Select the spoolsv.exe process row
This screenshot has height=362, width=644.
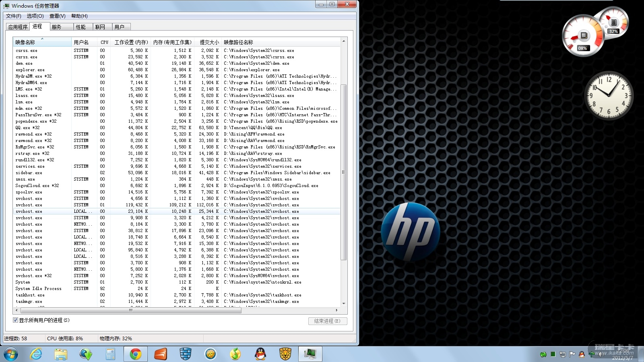point(177,192)
